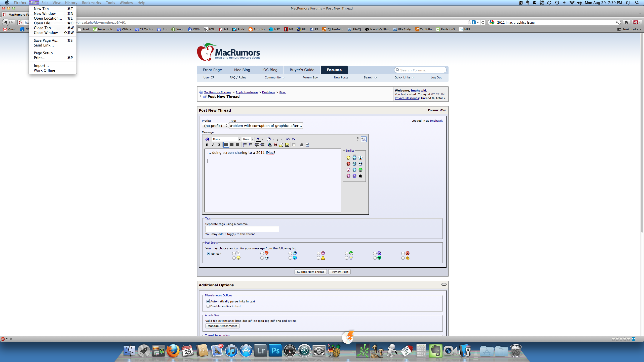Open the Private Messages link
Image resolution: width=644 pixels, height=362 pixels.
tap(407, 98)
